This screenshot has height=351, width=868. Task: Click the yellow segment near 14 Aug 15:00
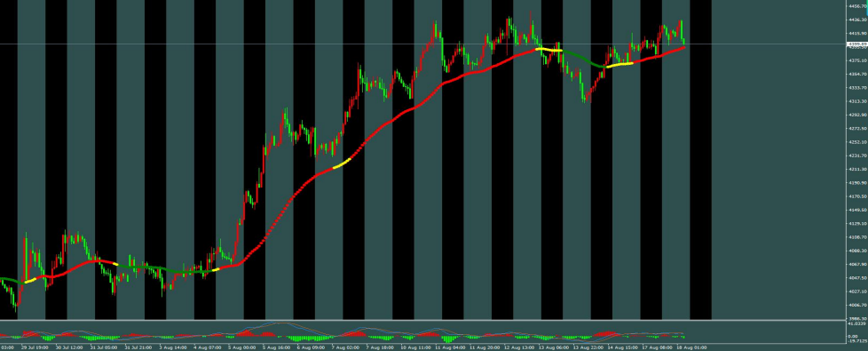point(619,65)
